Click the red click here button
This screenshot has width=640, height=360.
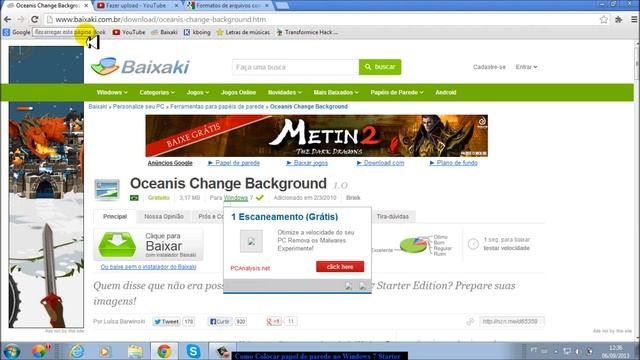coord(340,267)
